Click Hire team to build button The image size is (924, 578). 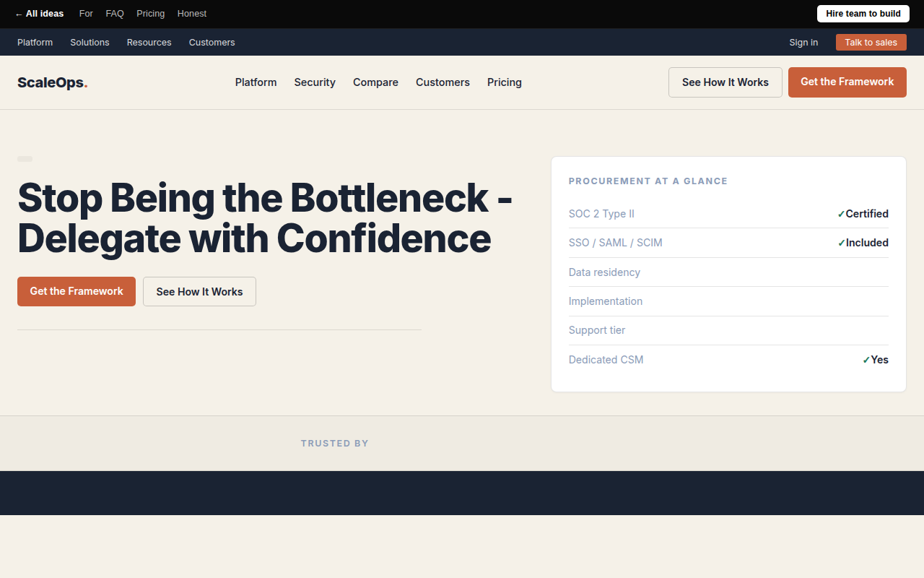[x=863, y=14]
